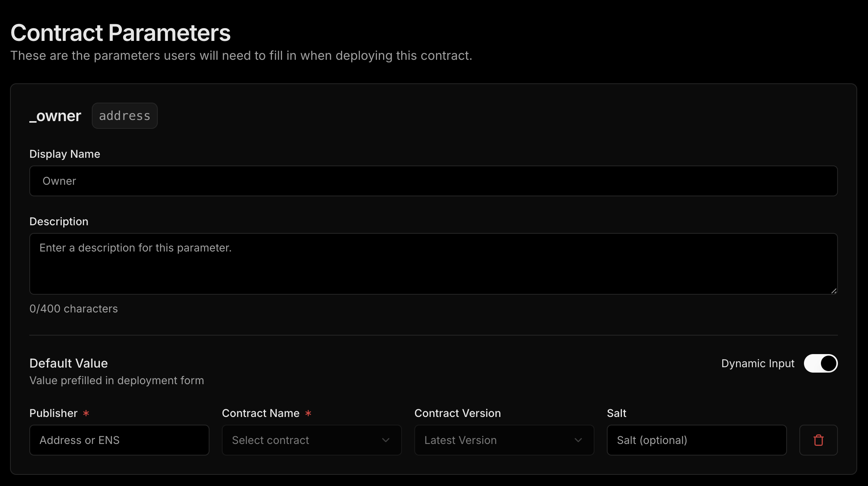Click the Dynamic Input label text
The height and width of the screenshot is (486, 868).
(758, 363)
